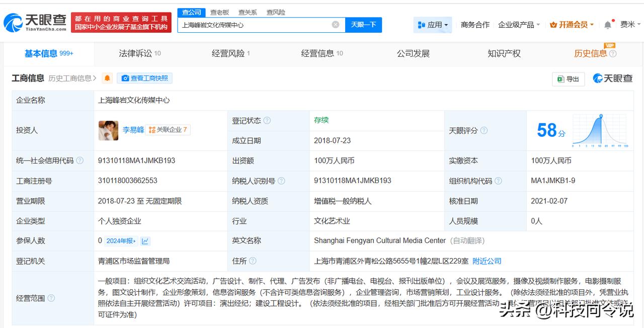Click English name Shanghai Fengyan Cultural Media Center
This screenshot has width=644, height=328.
380,241
